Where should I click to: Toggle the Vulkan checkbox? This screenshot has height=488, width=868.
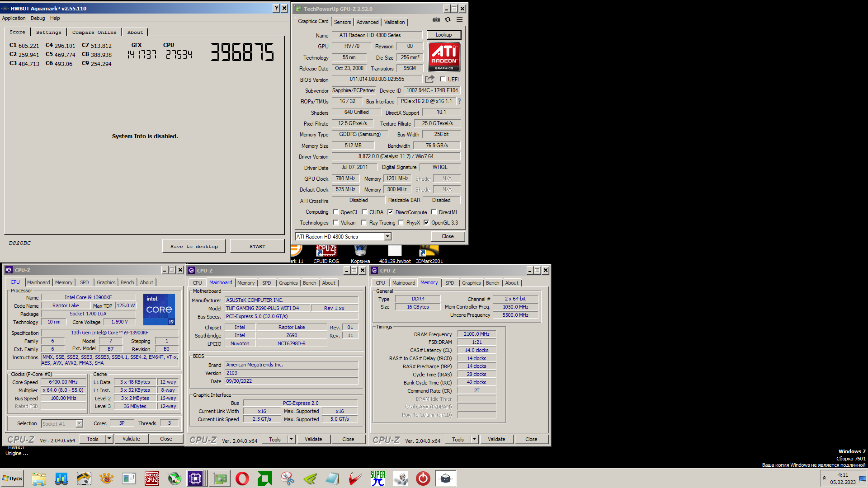click(x=335, y=222)
